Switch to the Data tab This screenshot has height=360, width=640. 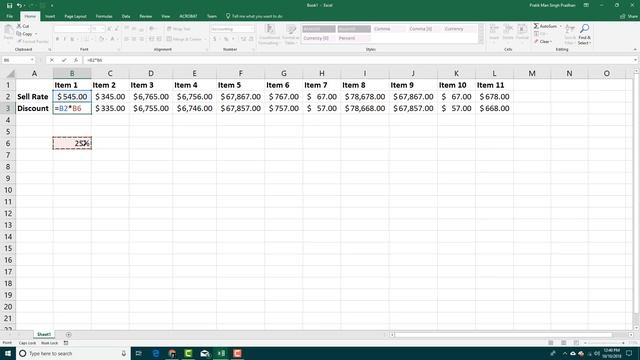point(126,16)
